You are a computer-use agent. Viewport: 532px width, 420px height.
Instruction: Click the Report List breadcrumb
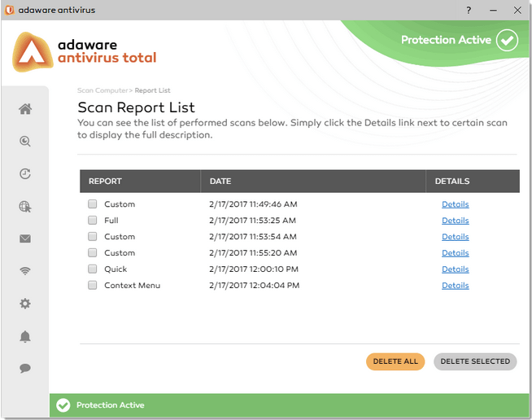(152, 90)
